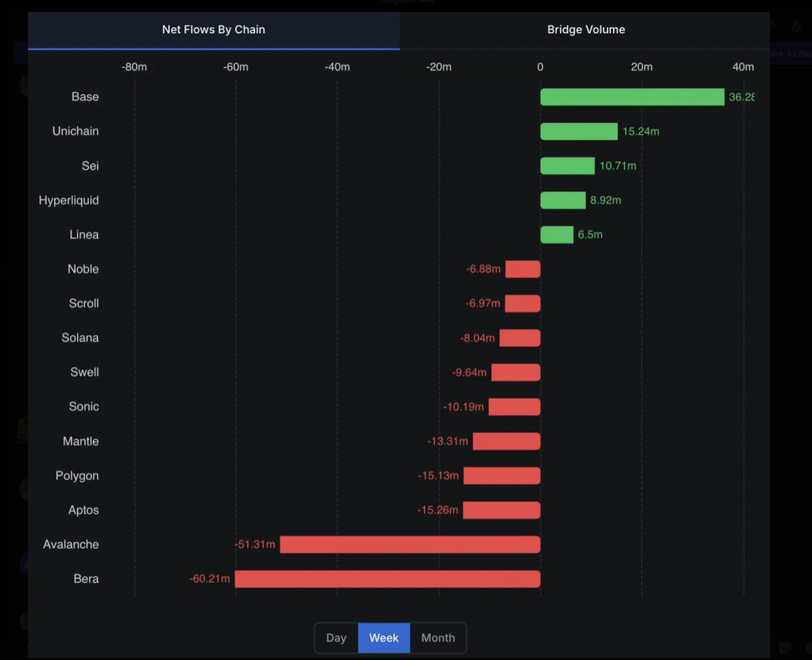
Task: Click the -6.97m Scroll value
Action: [483, 304]
